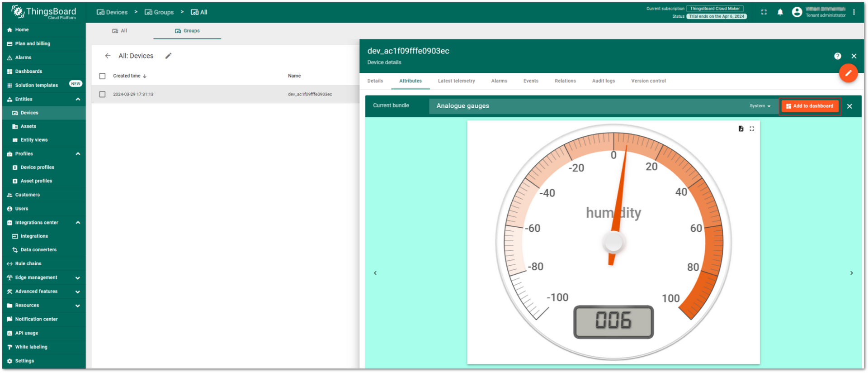The width and height of the screenshot is (868, 373).
Task: Open Audit logs tab
Action: pos(604,81)
